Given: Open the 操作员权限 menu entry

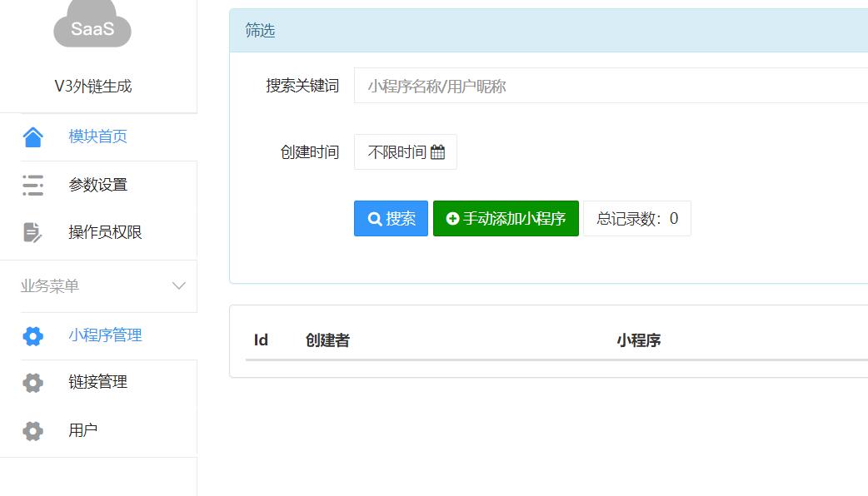Looking at the screenshot, I should [105, 232].
